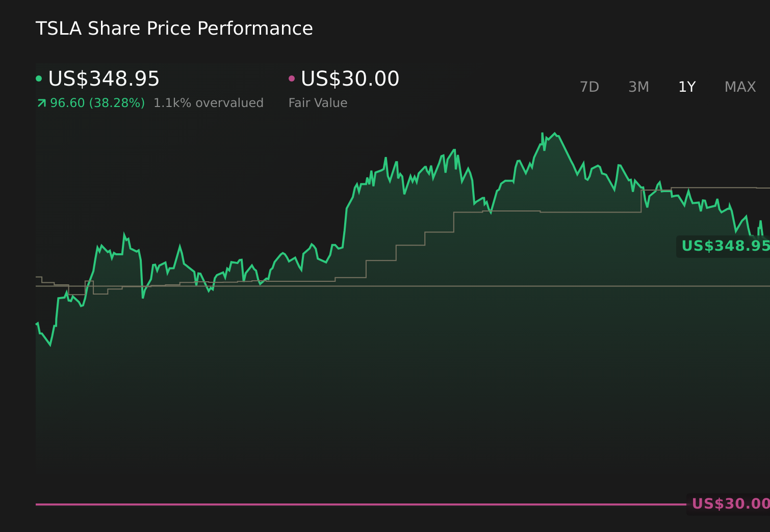
Task: Click the upward trend arrow next to 96.60
Action: (41, 102)
